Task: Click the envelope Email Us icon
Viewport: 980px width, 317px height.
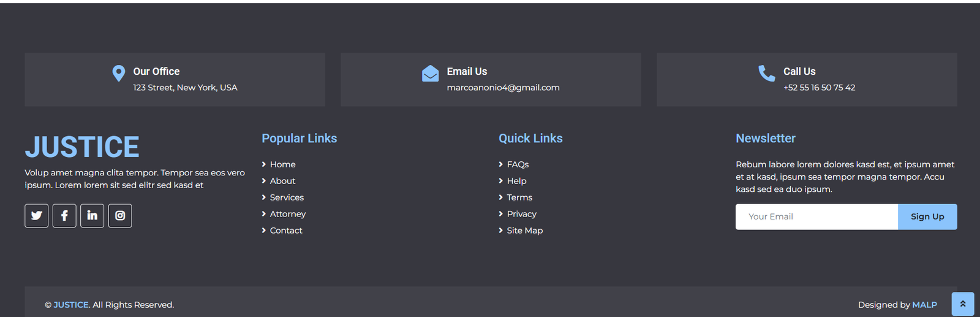Action: (x=430, y=74)
